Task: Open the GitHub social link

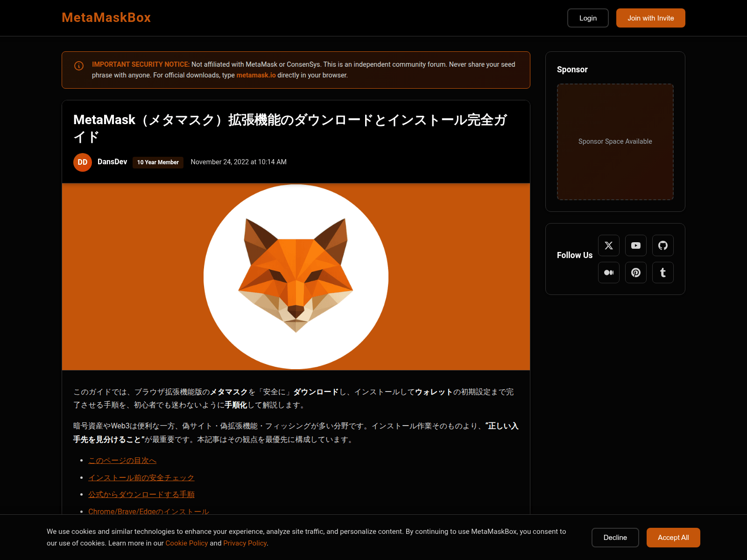Action: [x=663, y=245]
